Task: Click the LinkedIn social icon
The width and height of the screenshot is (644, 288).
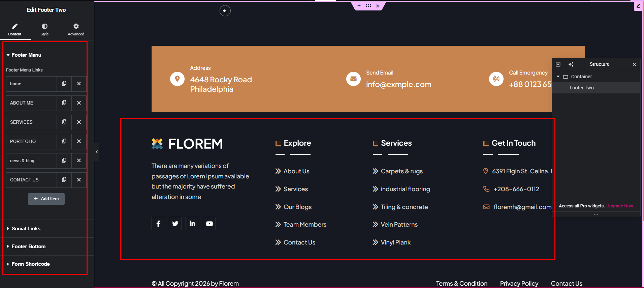Action: point(192,224)
